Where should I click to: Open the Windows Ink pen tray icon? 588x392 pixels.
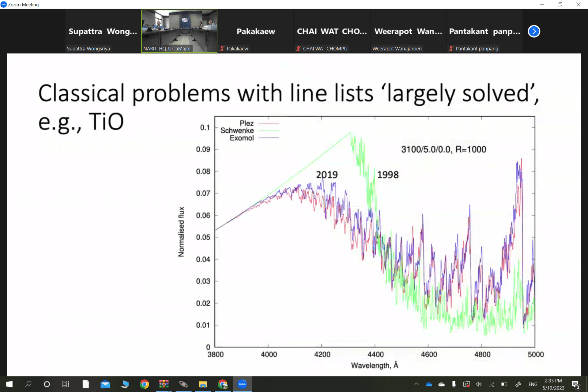518,384
